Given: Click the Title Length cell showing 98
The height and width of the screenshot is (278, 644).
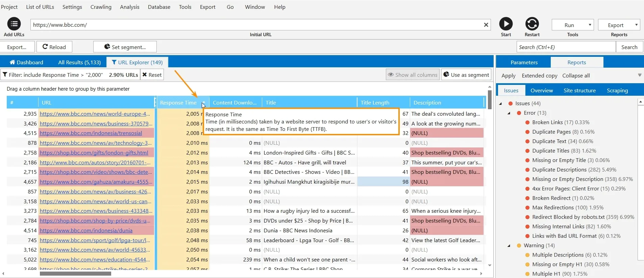Looking at the screenshot, I should click(383, 182).
